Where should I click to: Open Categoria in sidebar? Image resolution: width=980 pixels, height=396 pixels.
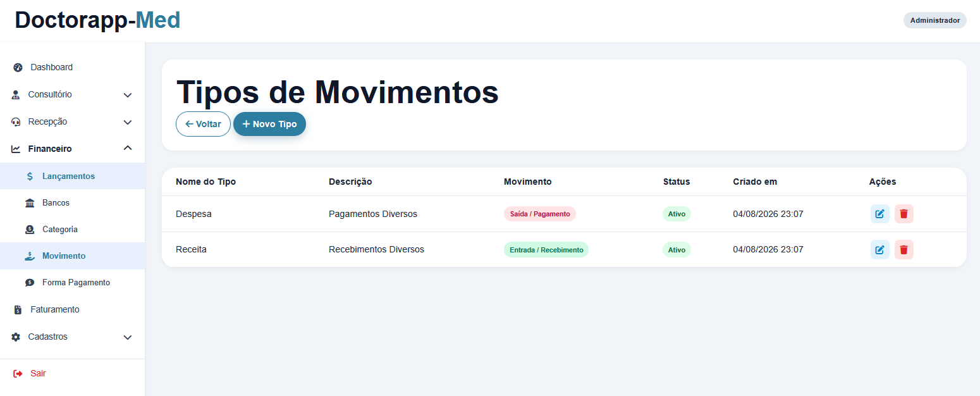click(72, 229)
